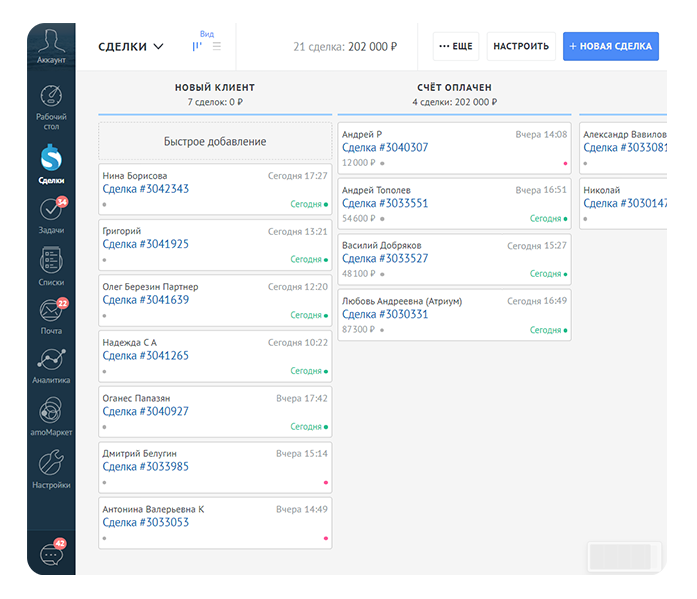Expand the СДЕЛКИ pipeline dropdown

(x=130, y=46)
